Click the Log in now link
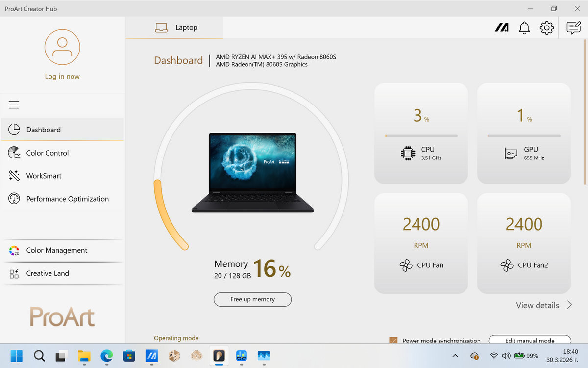This screenshot has height=368, width=588. point(62,77)
